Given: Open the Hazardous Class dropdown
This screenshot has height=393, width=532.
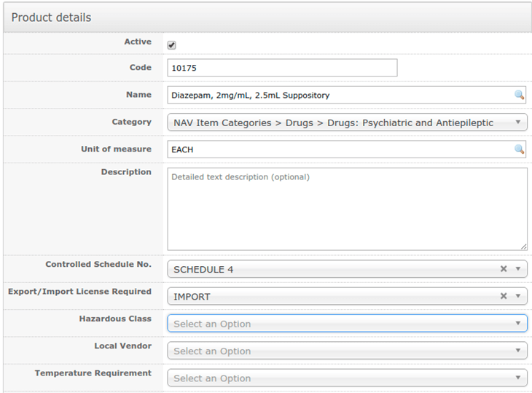Looking at the screenshot, I should click(x=347, y=324).
